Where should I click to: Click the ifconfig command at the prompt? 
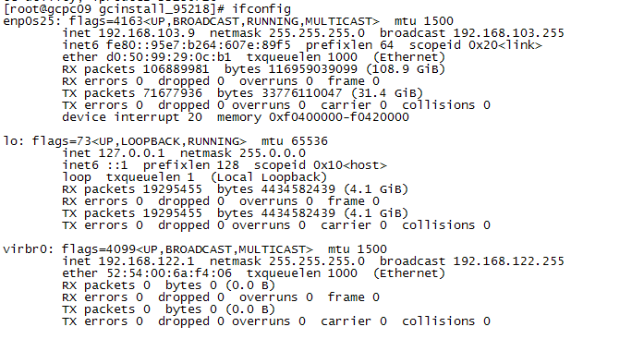[x=261, y=9]
